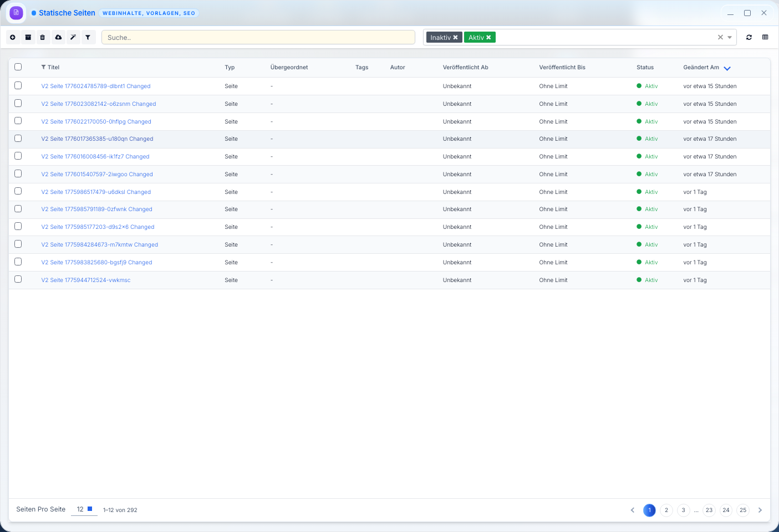Open the Seiten Pro Seite dropdown
The image size is (779, 532).
point(84,509)
